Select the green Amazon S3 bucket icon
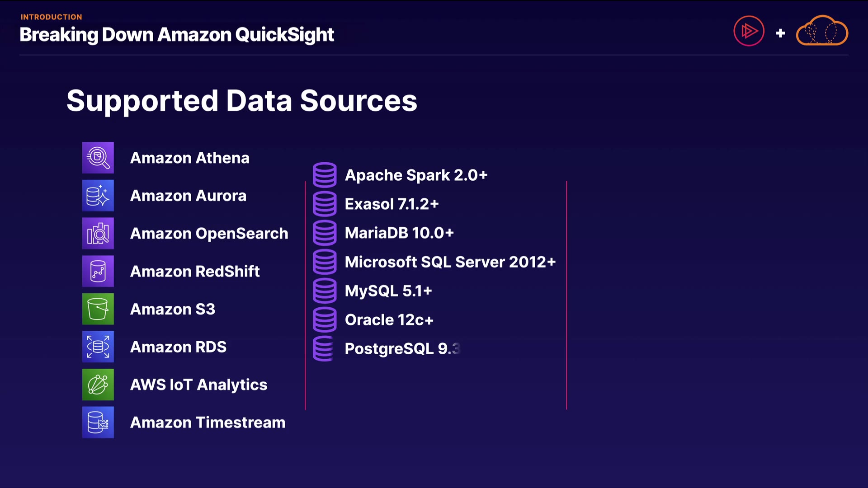Viewport: 868px width, 488px height. tap(98, 309)
